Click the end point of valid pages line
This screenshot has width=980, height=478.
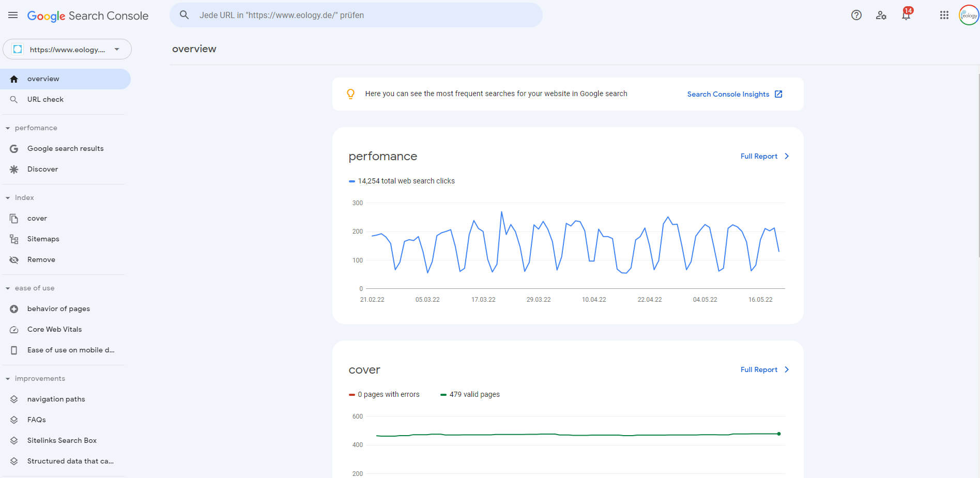(779, 434)
